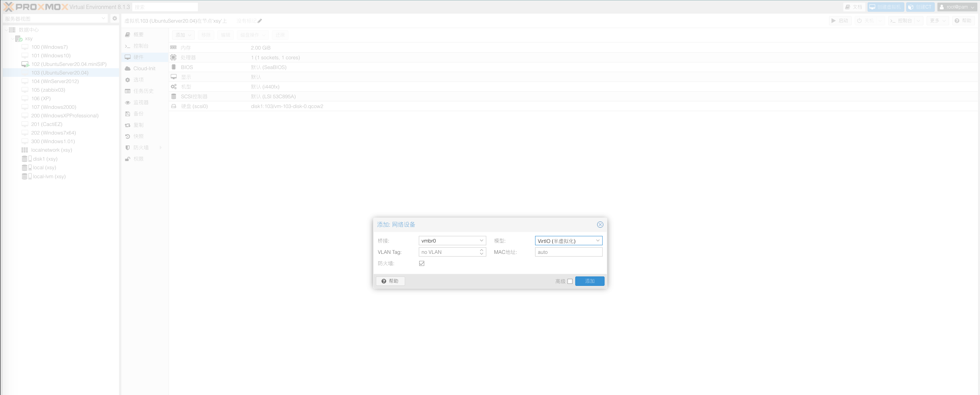The image size is (980, 395).
Task: Select VM 103 (UbuntuServer20.04)
Action: (60, 73)
